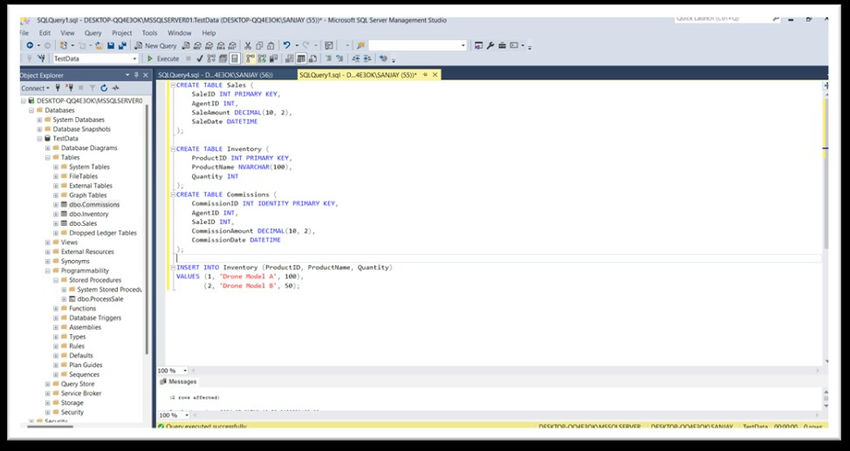This screenshot has height=451, width=850.
Task: Select dbo.Inventory table
Action: tap(89, 214)
